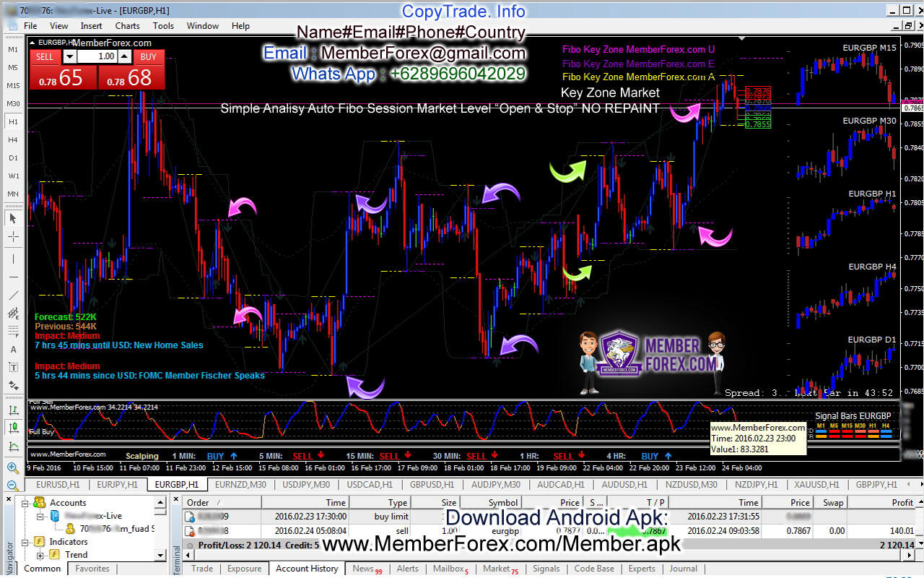Open the File menu
Viewport: 924px width, 578px height.
click(x=30, y=25)
